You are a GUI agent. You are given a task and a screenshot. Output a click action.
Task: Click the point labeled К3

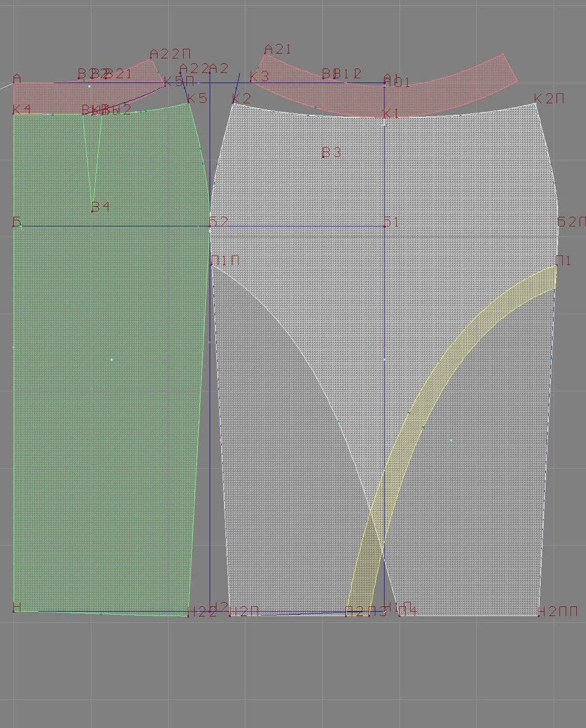(251, 81)
